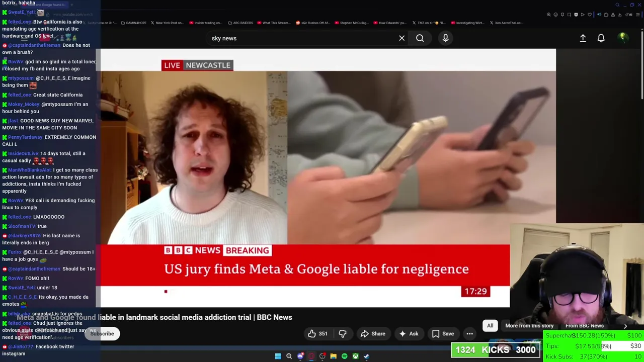Open 'insider trading on...' bookmark

pos(206,23)
